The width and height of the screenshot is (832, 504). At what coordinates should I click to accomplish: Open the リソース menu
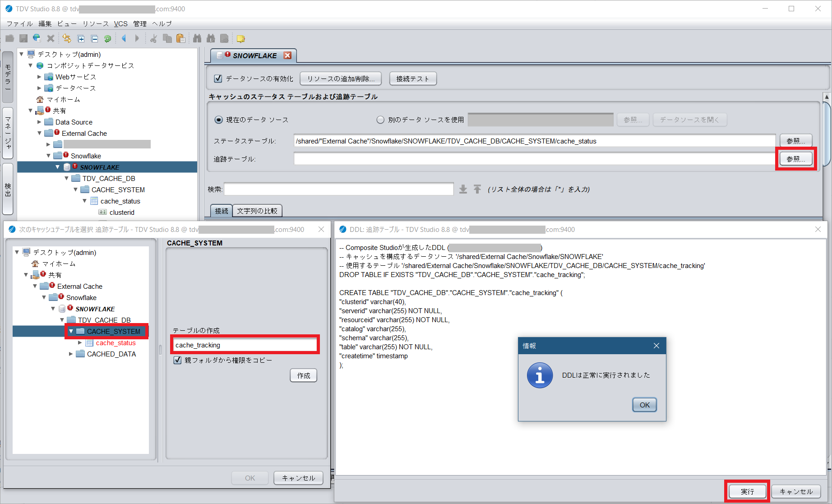tap(95, 23)
